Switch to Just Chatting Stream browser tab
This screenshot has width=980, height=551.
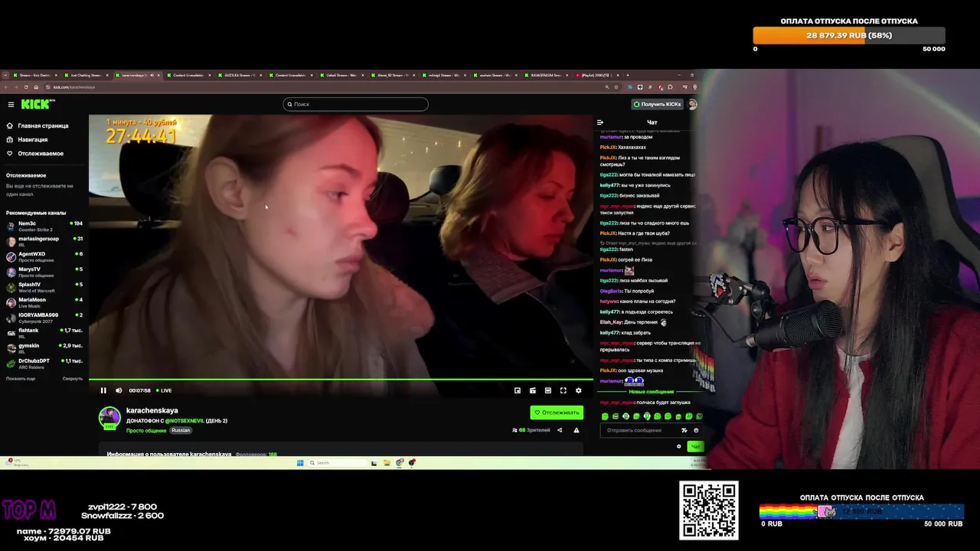(x=85, y=75)
